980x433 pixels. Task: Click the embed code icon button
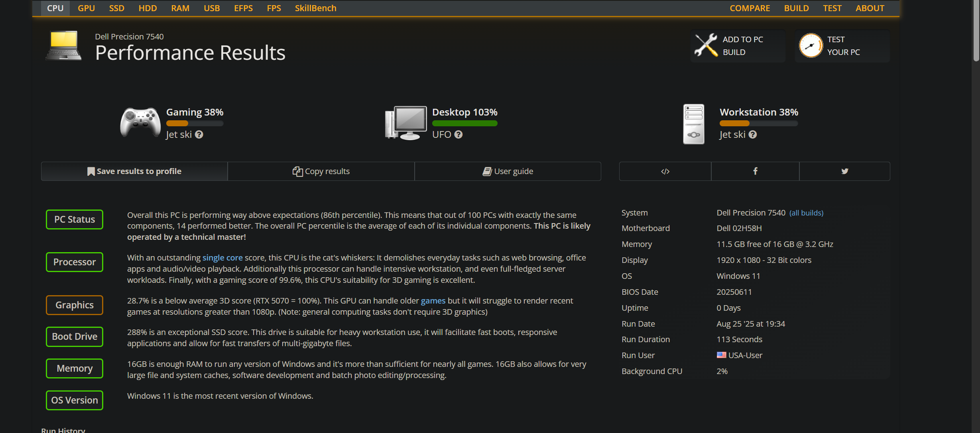tap(665, 171)
